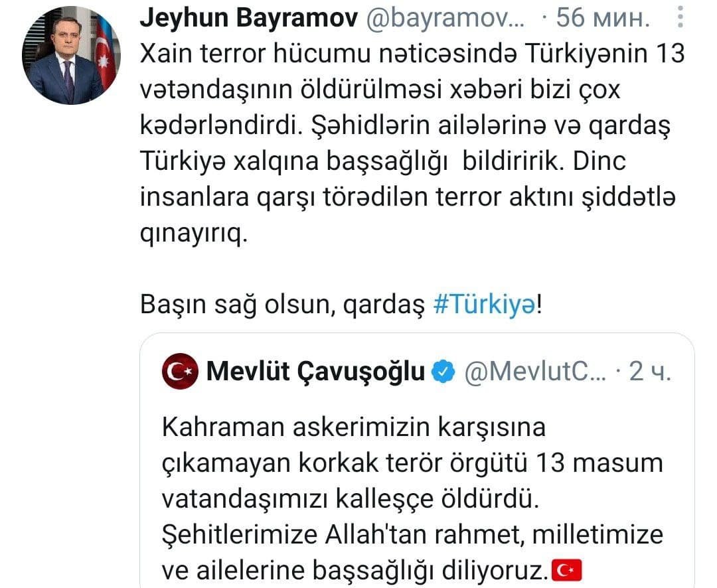717x588 pixels.
Task: Click the @MevlutC... handle
Action: click(x=536, y=371)
